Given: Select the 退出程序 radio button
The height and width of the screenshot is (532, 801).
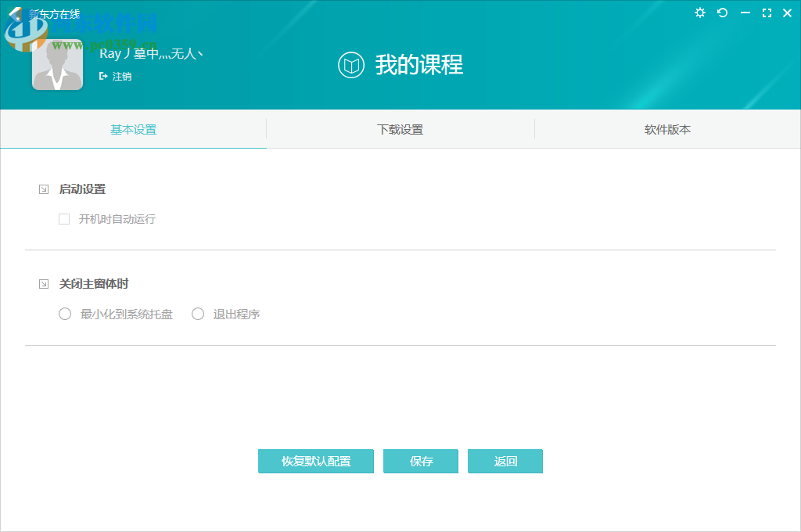Looking at the screenshot, I should [x=198, y=314].
